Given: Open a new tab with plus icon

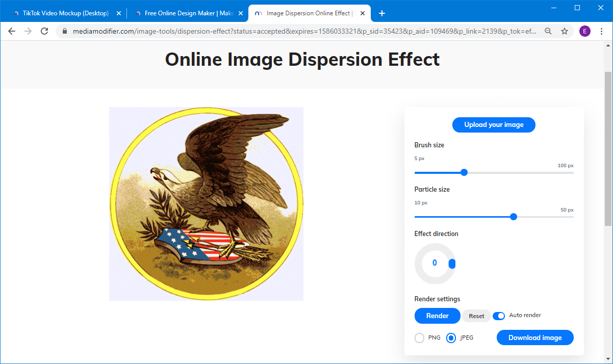Looking at the screenshot, I should [382, 13].
